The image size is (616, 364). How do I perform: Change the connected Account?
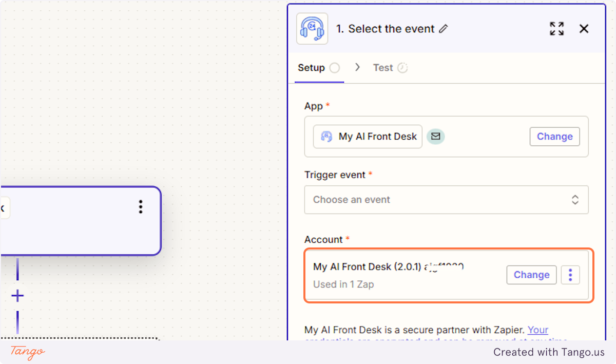[x=531, y=275]
